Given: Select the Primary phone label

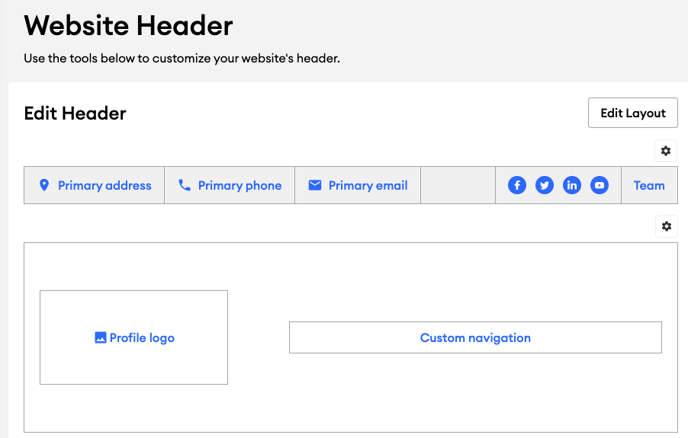Looking at the screenshot, I should click(x=240, y=185).
